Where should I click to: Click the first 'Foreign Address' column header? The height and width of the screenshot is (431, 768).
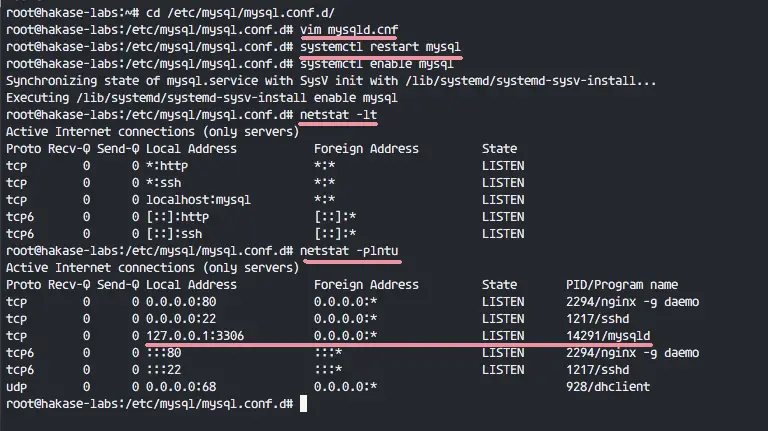tap(366, 149)
